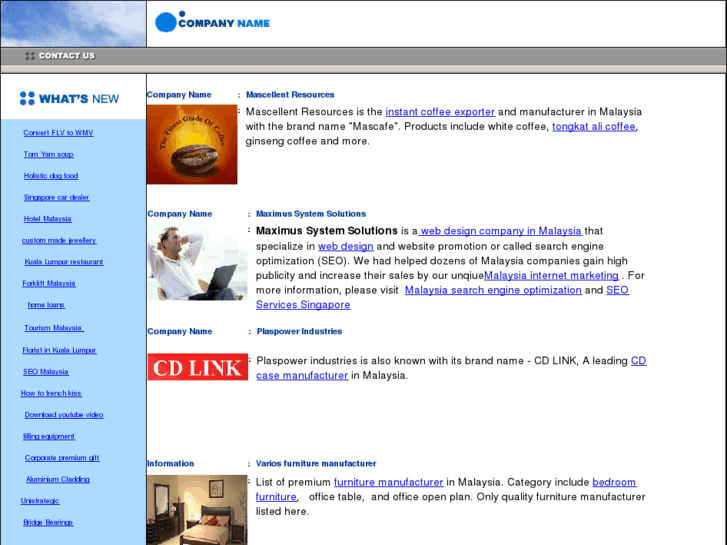Open the Unistrategic link
The image size is (727, 545).
tap(40, 501)
